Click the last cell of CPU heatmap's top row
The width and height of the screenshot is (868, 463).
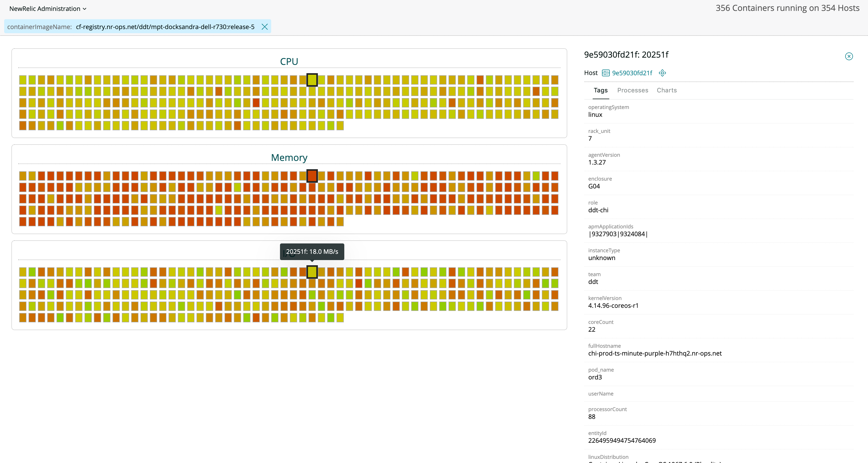pos(555,80)
